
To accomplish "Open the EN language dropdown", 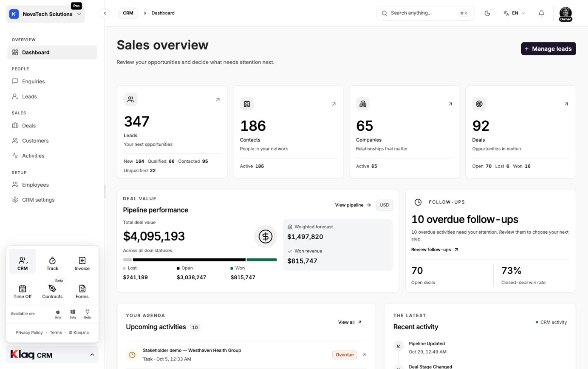I will (x=514, y=13).
